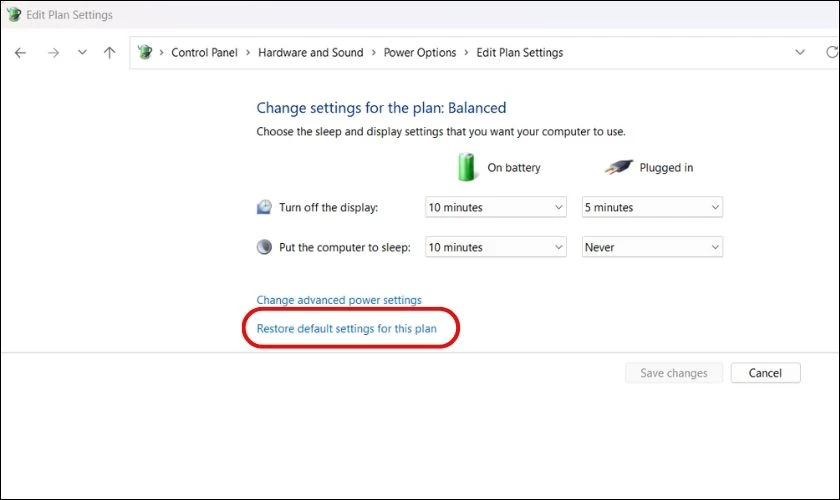This screenshot has height=500, width=840.
Task: Open address bar history dropdown
Action: [x=800, y=53]
